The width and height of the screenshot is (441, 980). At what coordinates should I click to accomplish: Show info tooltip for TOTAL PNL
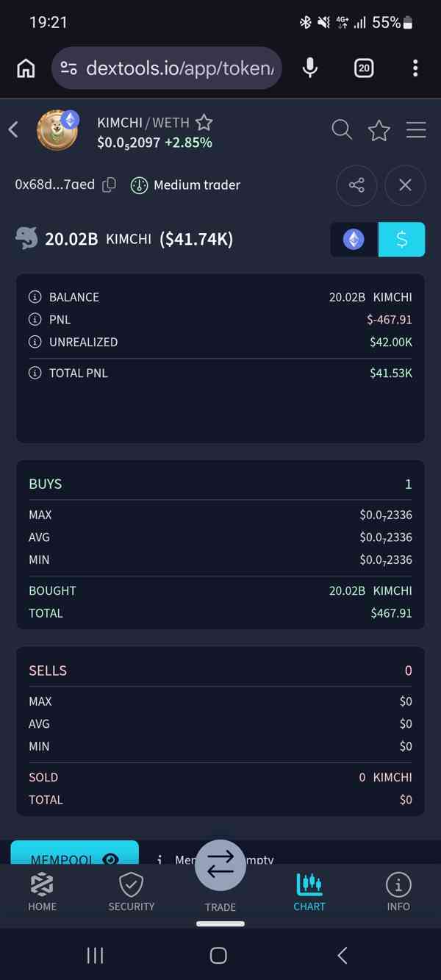[x=35, y=373]
